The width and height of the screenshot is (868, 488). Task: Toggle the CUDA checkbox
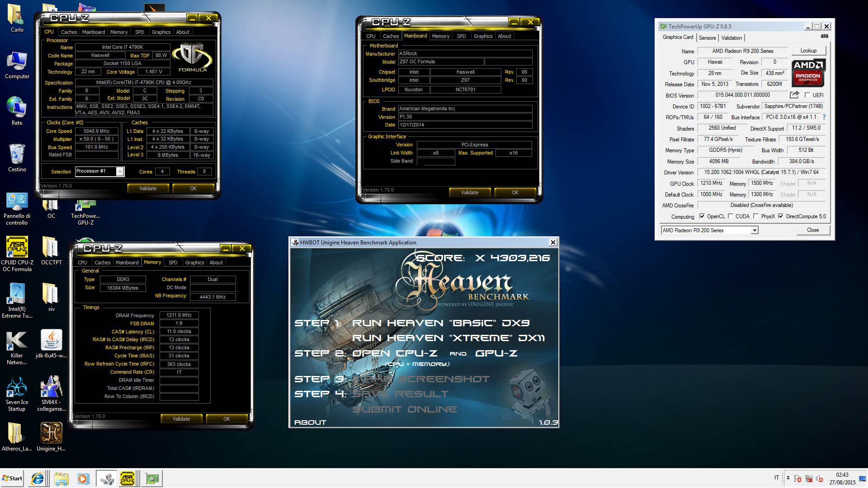[731, 216]
